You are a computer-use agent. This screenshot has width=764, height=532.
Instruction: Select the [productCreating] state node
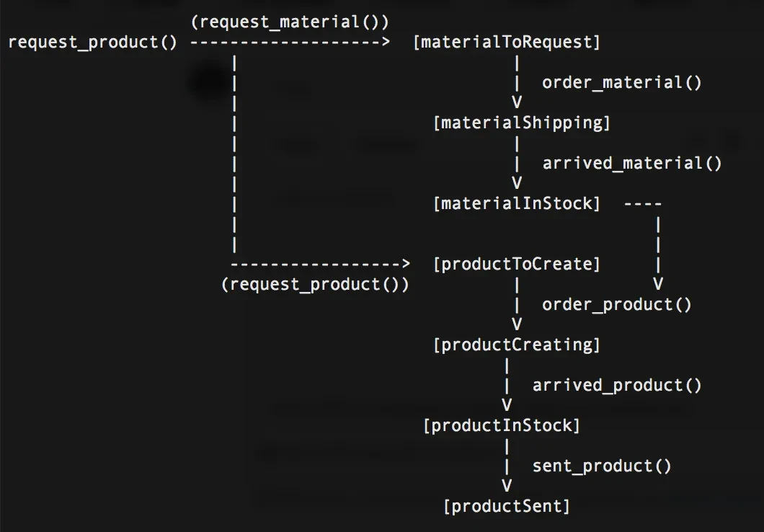[x=517, y=345]
